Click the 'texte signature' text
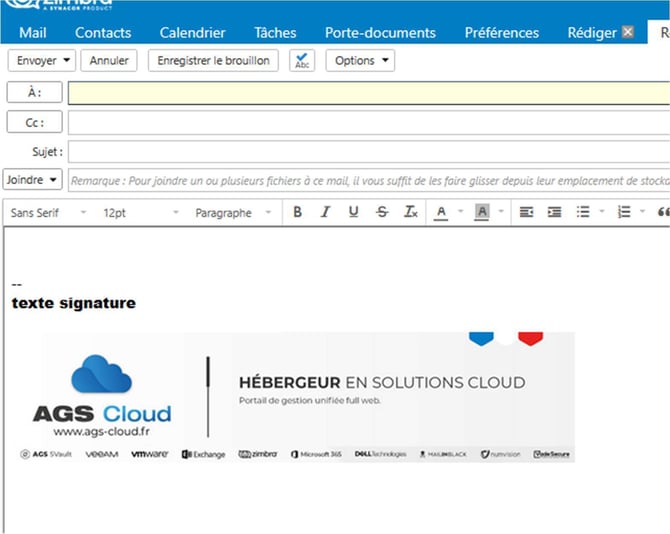Image resolution: width=670 pixels, height=534 pixels. (x=73, y=303)
